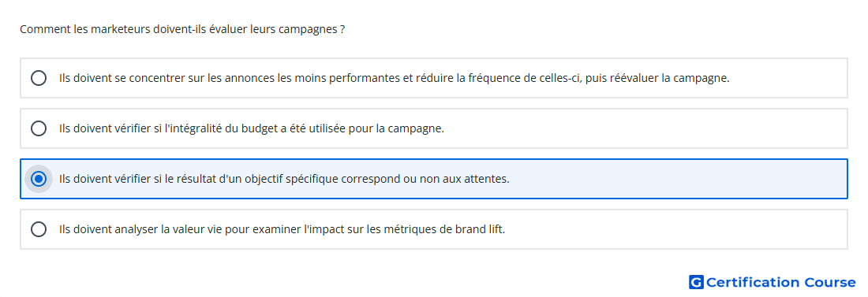This screenshot has height=297, width=868.
Task: Click text 'Ils doivent vérifier si l'intégralité du budget'
Action: coord(251,129)
